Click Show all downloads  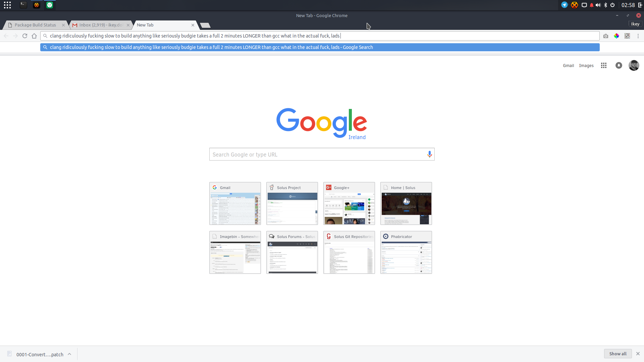[618, 354]
